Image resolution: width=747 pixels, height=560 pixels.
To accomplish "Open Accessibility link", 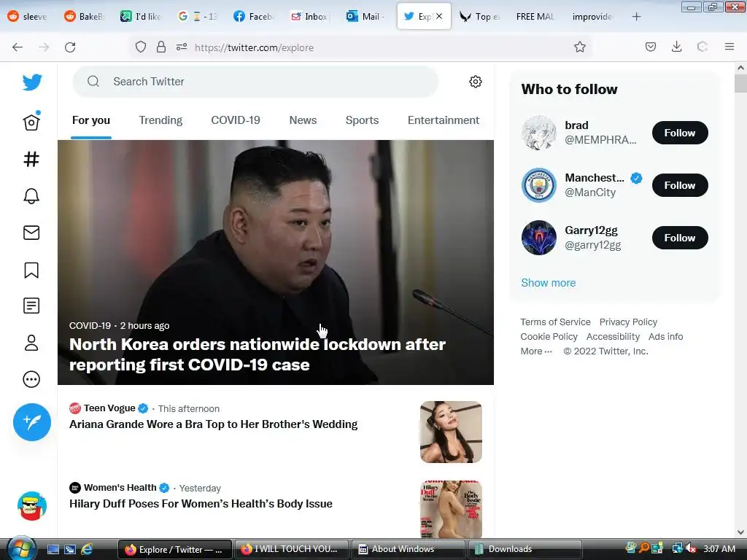I will 613,337.
